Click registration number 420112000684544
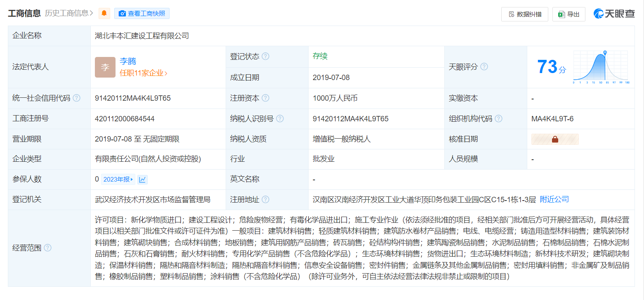Viewport: 644px width, 300px height. tap(125, 119)
